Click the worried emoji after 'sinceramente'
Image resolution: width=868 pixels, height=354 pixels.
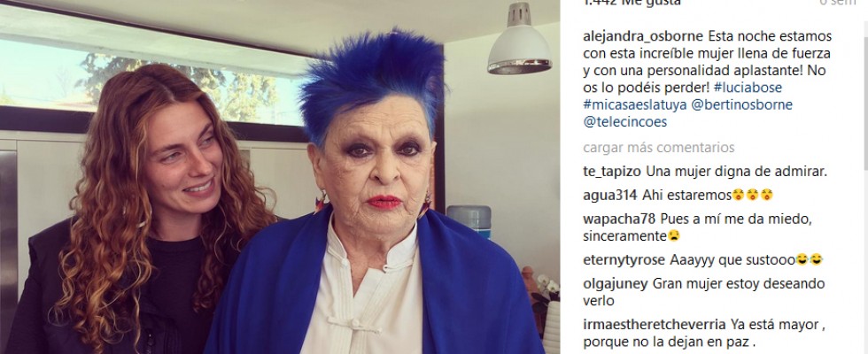pos(674,236)
